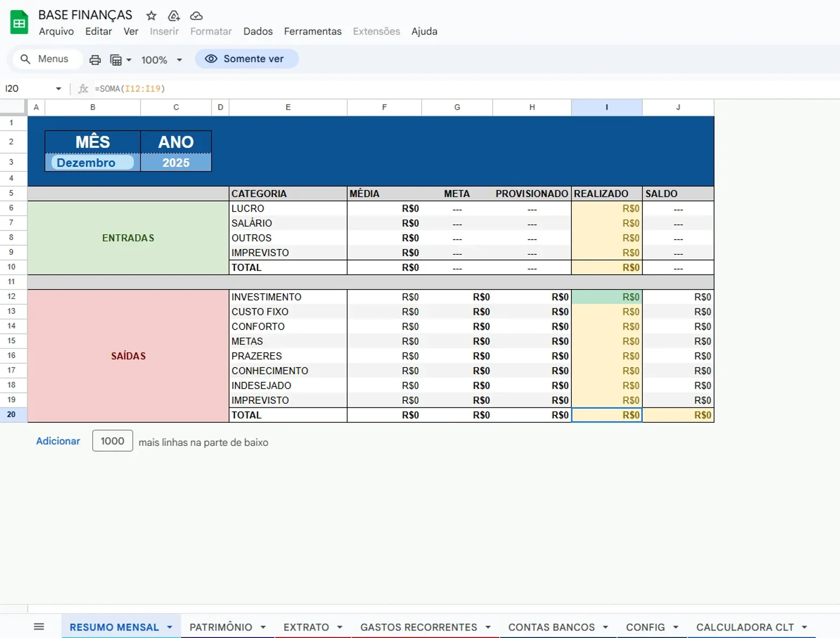Click the Menus search magnifier icon
Image resolution: width=840 pixels, height=638 pixels.
(x=25, y=59)
